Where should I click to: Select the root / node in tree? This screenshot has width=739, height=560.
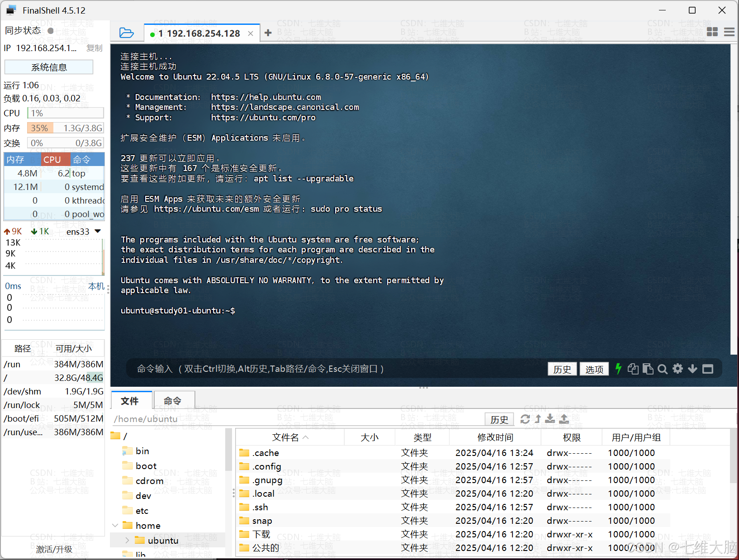click(120, 436)
